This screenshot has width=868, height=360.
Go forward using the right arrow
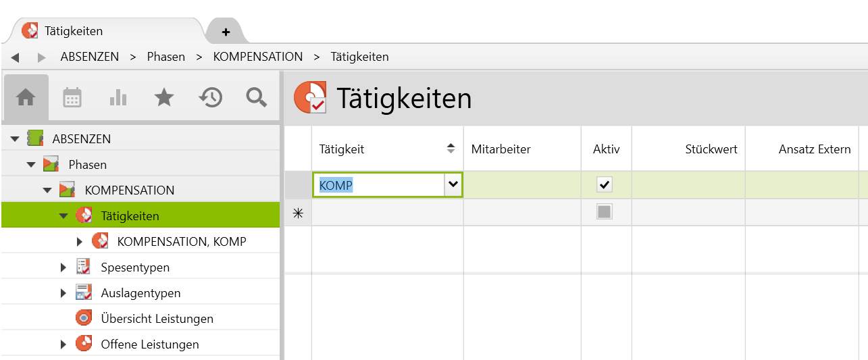point(42,57)
